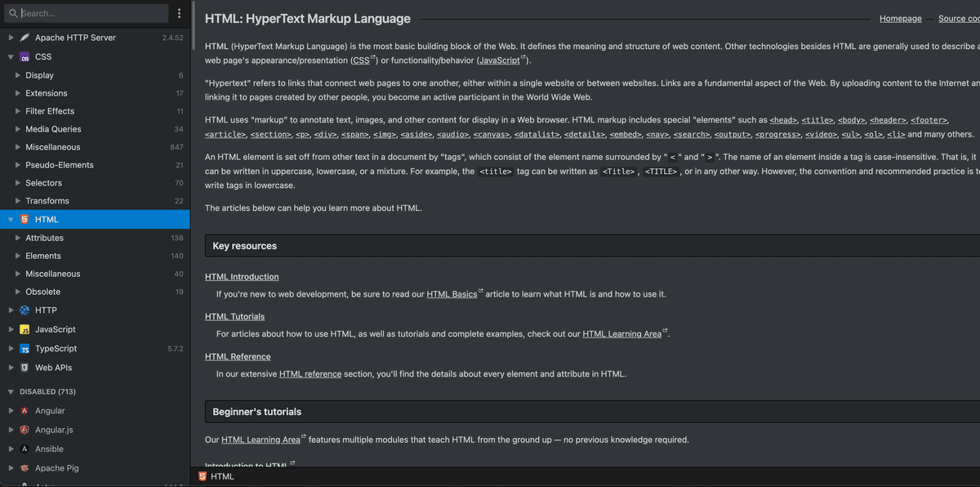
Task: Expand the JavaScript documentation tree
Action: tap(11, 329)
